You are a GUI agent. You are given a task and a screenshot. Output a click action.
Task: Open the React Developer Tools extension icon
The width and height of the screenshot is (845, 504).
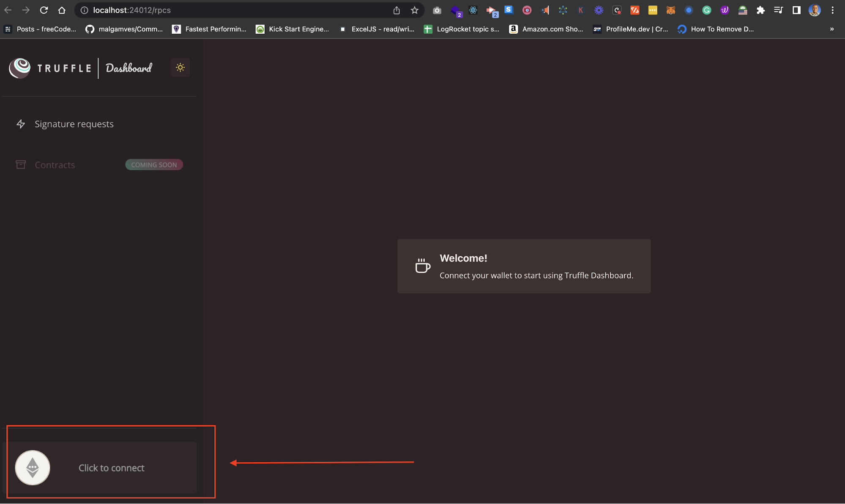[473, 10]
